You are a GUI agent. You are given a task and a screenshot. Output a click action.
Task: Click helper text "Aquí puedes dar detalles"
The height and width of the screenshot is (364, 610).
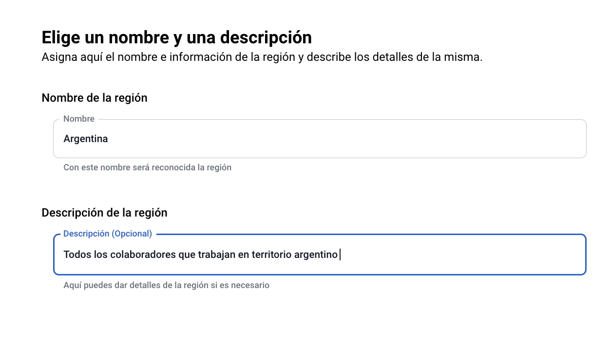166,285
